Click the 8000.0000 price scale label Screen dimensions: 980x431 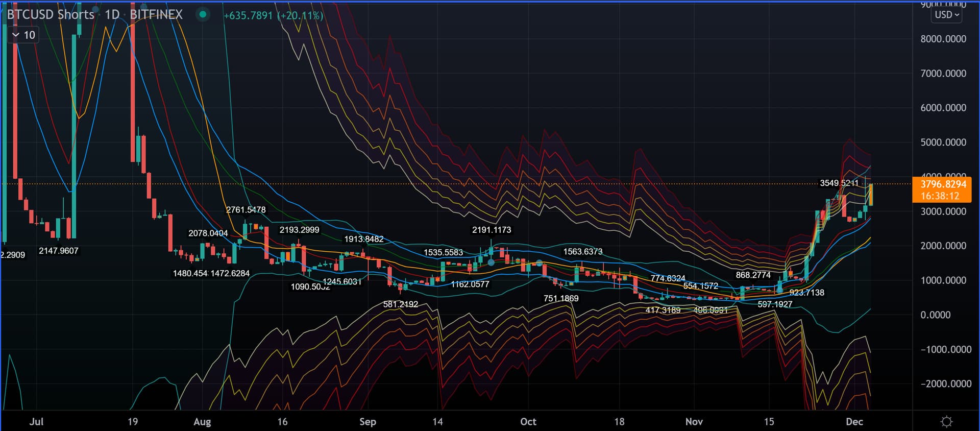943,39
